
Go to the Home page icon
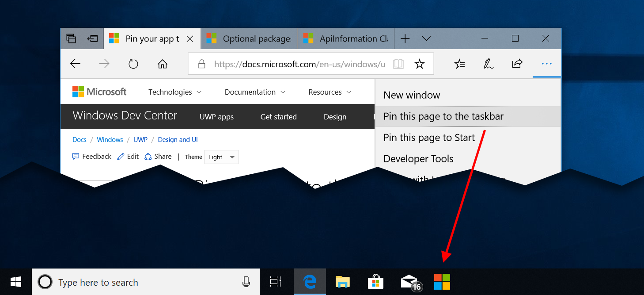(163, 64)
